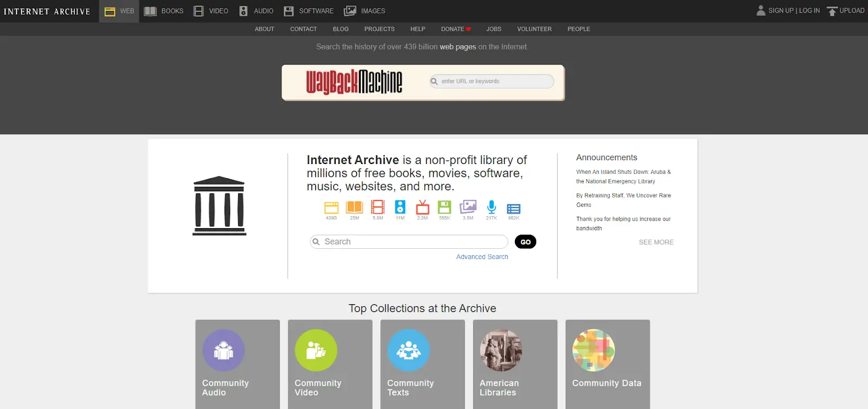Open the Aruba National Emergency Library announcement
Image resolution: width=868 pixels, height=409 pixels.
click(624, 177)
